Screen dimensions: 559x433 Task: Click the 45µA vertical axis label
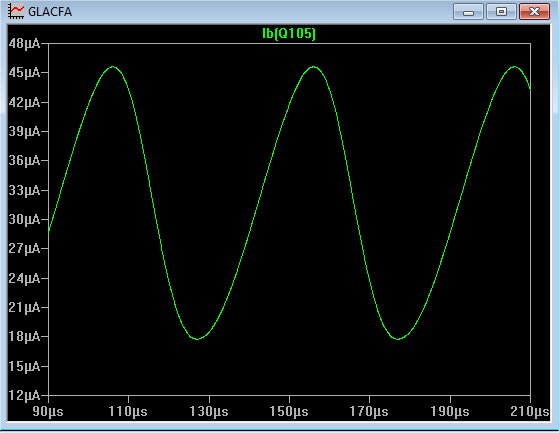24,73
